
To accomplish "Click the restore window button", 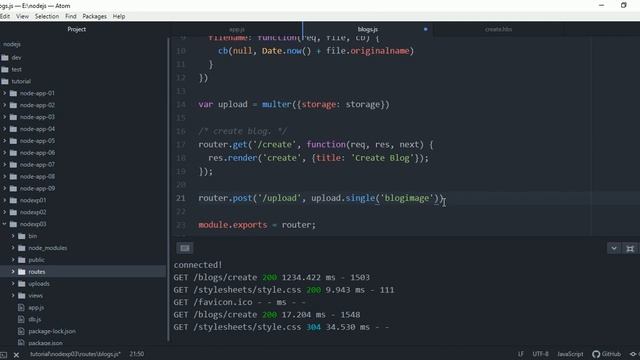I will pyautogui.click(x=623, y=5).
